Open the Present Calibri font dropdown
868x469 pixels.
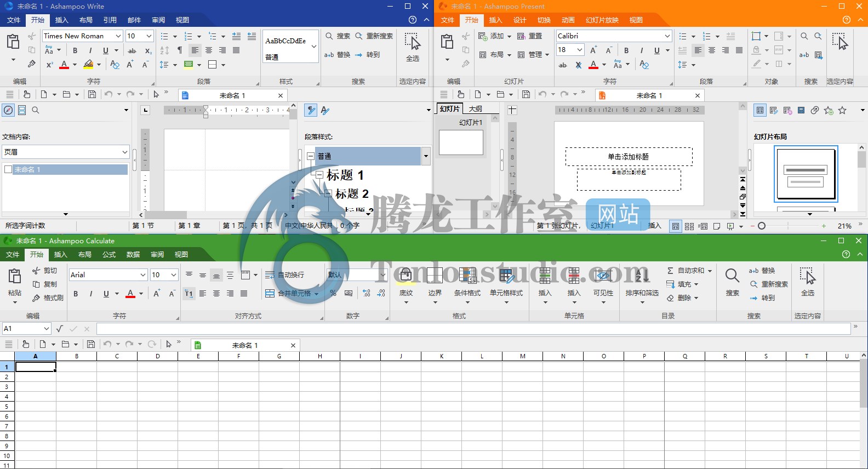[x=667, y=36]
